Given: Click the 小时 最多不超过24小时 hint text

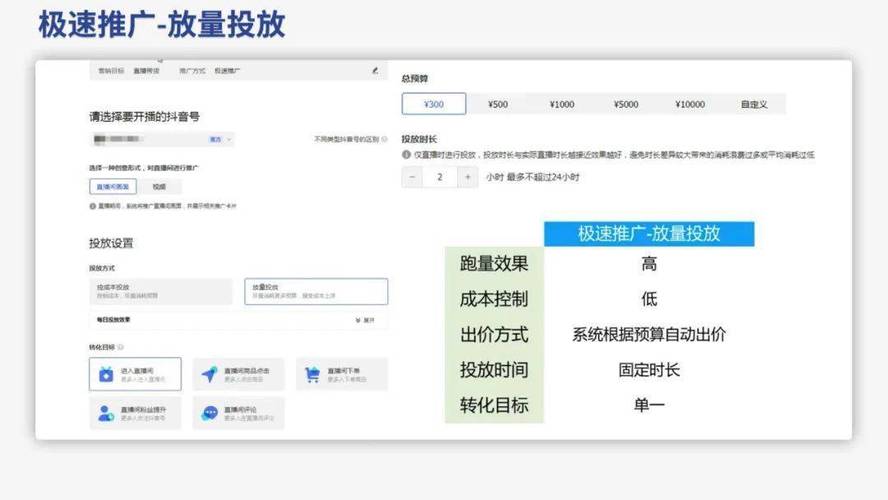Looking at the screenshot, I should pos(532,177).
